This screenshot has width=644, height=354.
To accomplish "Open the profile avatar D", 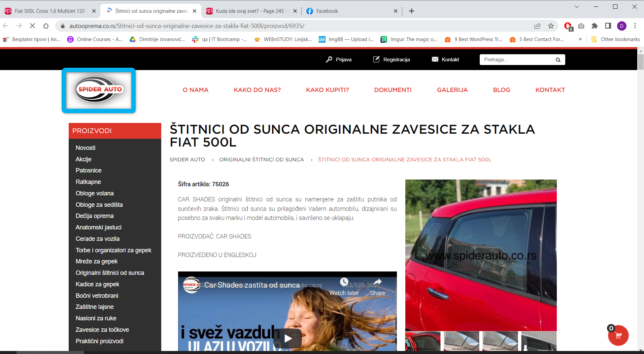I will [x=621, y=26].
